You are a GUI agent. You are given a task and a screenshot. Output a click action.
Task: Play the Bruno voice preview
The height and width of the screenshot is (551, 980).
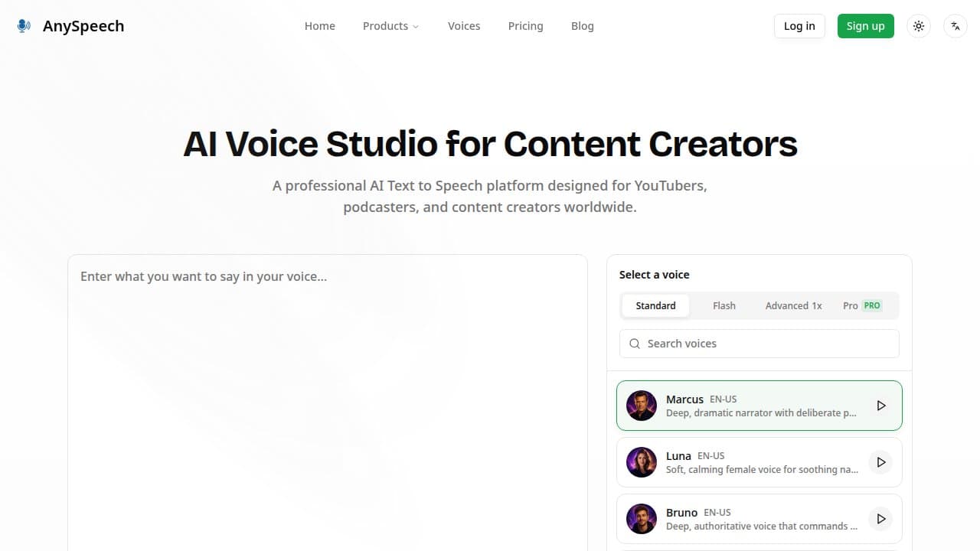click(881, 519)
